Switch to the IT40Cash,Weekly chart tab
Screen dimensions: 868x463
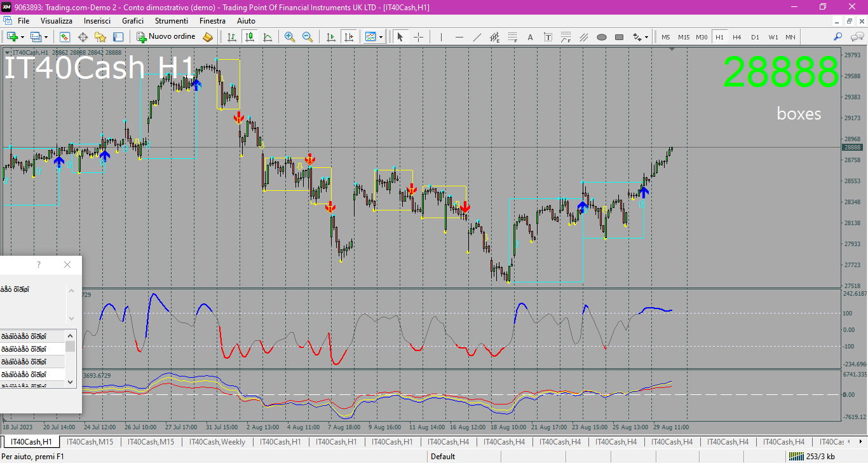(x=217, y=442)
